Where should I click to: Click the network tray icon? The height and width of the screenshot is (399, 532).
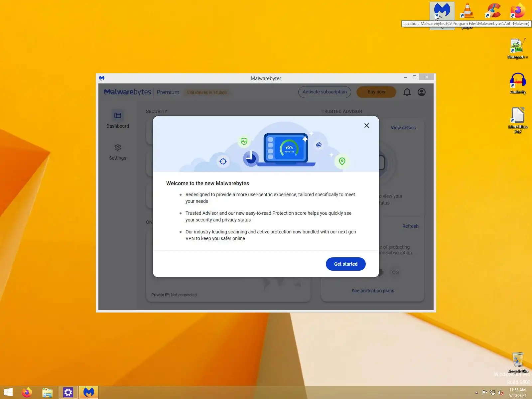coord(493,393)
